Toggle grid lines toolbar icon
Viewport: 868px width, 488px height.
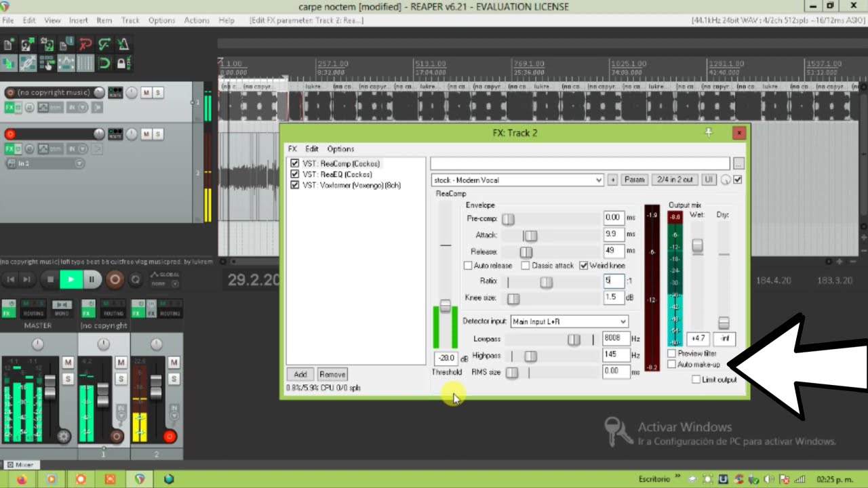[85, 64]
